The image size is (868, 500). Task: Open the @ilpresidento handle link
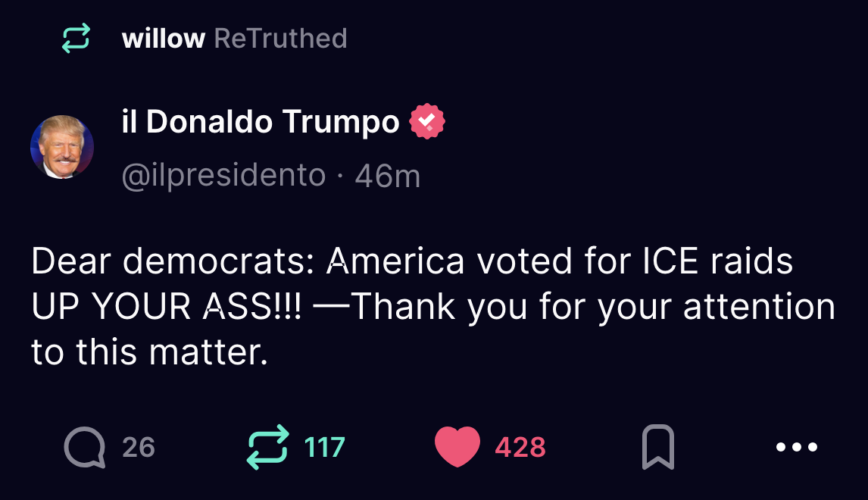[x=224, y=176]
